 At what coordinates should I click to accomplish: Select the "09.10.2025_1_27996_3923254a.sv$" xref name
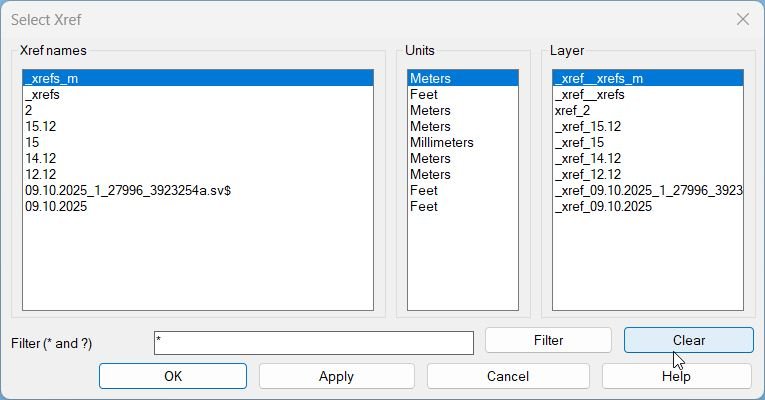[128, 190]
